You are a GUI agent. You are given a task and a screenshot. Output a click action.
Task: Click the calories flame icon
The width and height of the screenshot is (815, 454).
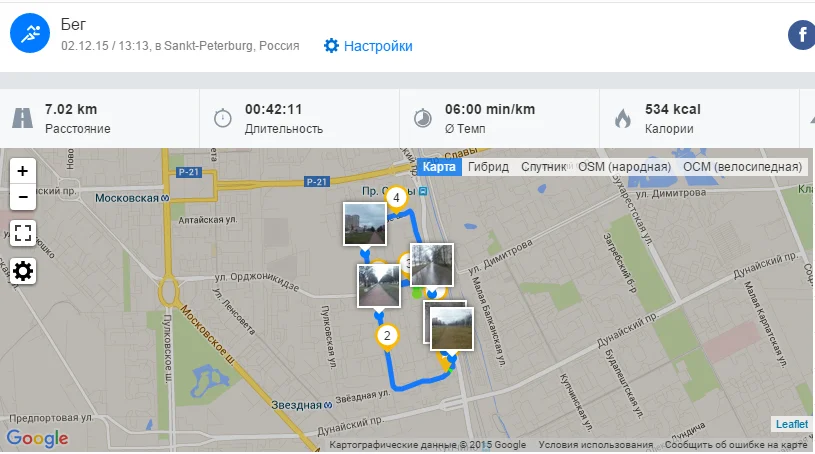pos(623,118)
